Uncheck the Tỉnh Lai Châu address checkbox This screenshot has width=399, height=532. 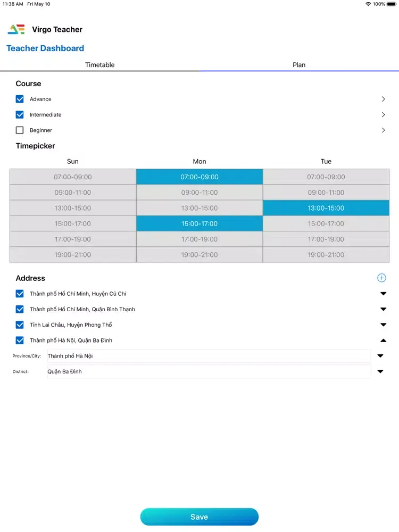click(x=20, y=325)
